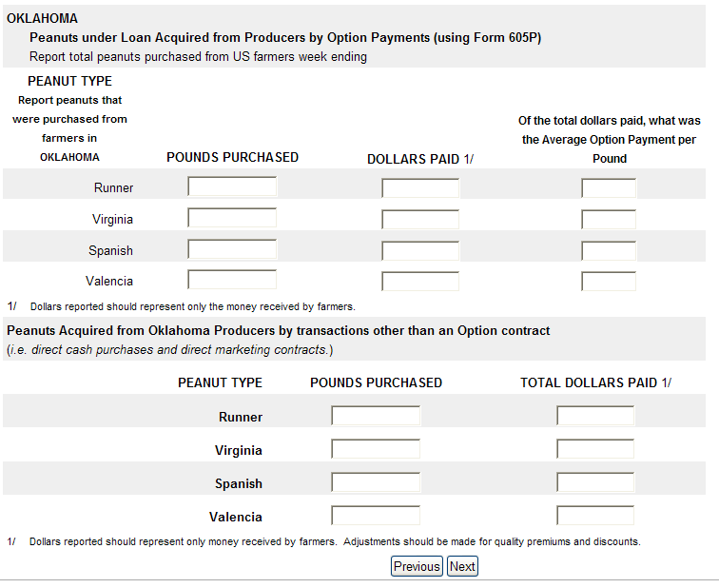Select Runner Dollars Paid field in option section
Viewport: 719px width, 588px height.
point(420,188)
